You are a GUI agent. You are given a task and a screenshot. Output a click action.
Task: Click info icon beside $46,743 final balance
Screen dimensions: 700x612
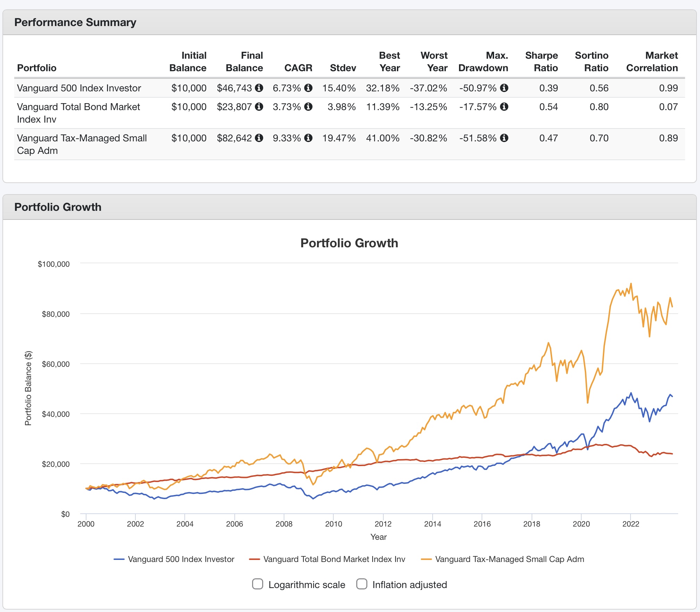coord(259,88)
